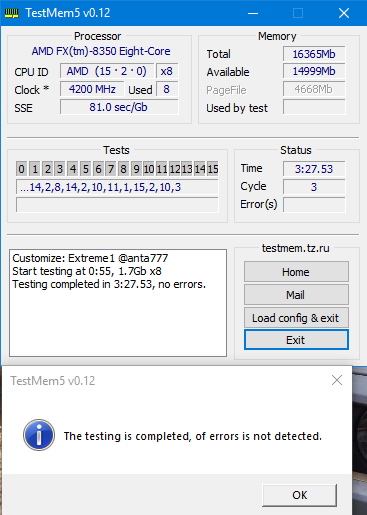The image size is (367, 515).
Task: Select test box number 6
Action: pyautogui.click(x=98, y=169)
